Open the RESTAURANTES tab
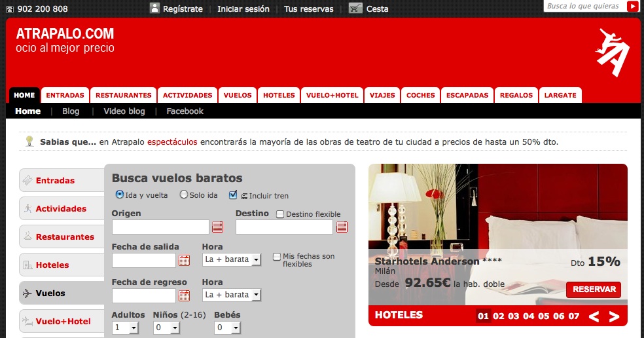This screenshot has width=644, height=338. point(124,95)
